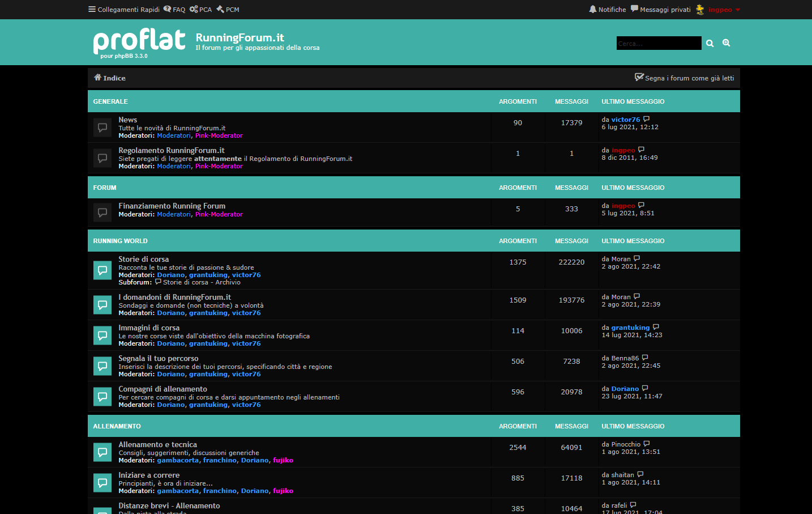Click Immagini di corsa forum icon
The width and height of the screenshot is (812, 514).
coord(102,335)
